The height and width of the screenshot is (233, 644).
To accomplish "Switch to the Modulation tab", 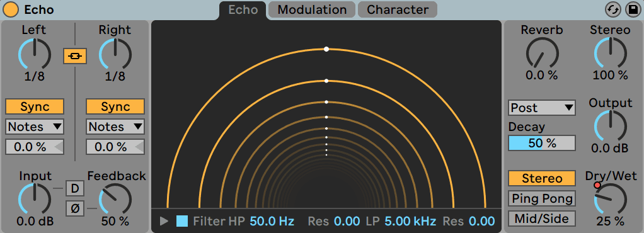I will 312,9.
